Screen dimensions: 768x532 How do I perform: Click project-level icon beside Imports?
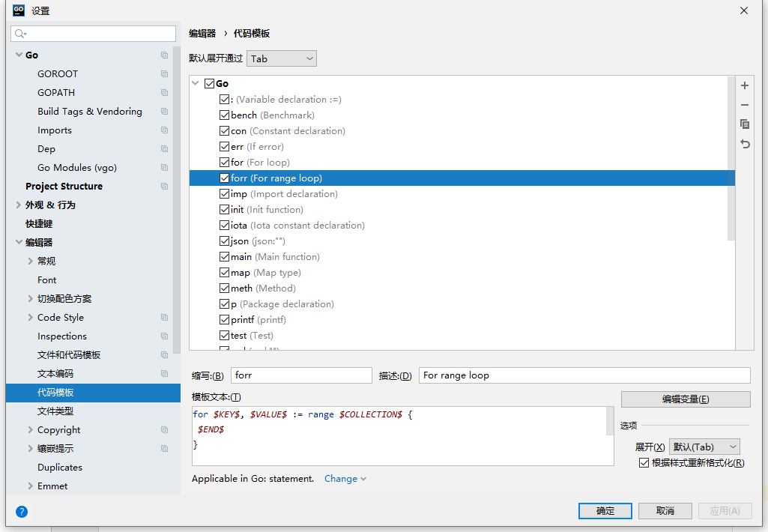[165, 130]
